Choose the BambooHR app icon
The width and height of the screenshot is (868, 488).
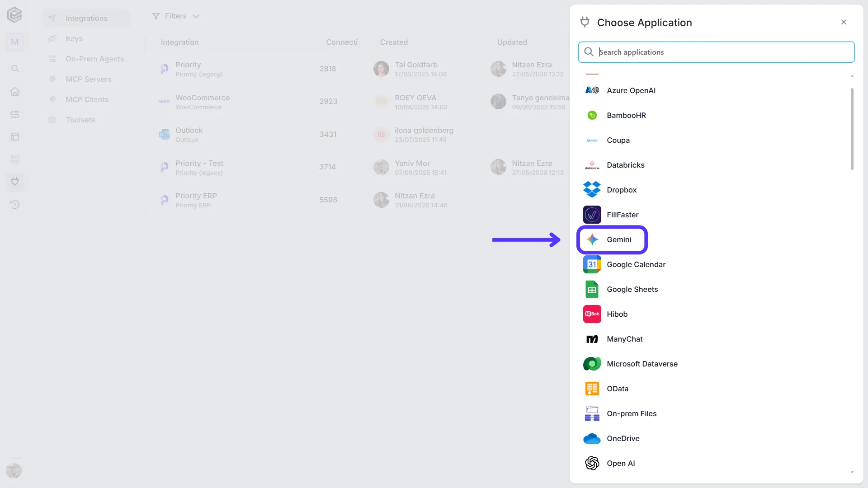[592, 115]
